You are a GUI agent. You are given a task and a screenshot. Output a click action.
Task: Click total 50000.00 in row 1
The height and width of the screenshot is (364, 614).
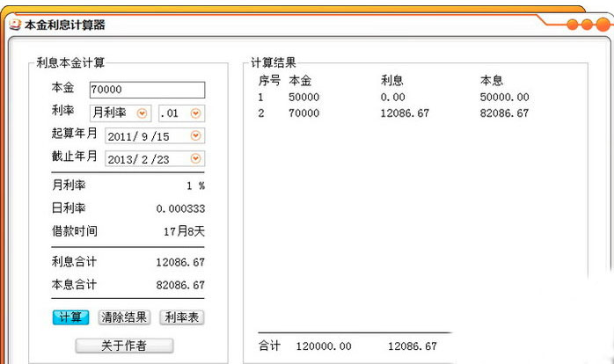click(x=505, y=97)
